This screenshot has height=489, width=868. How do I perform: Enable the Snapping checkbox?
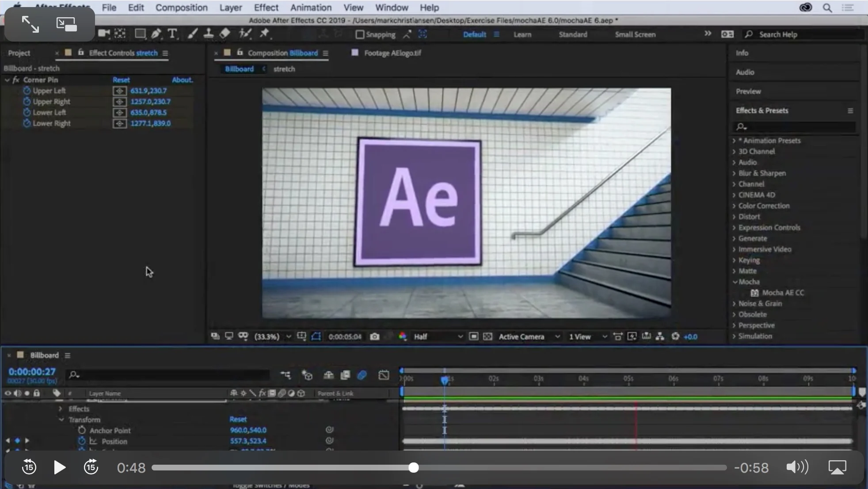(360, 34)
